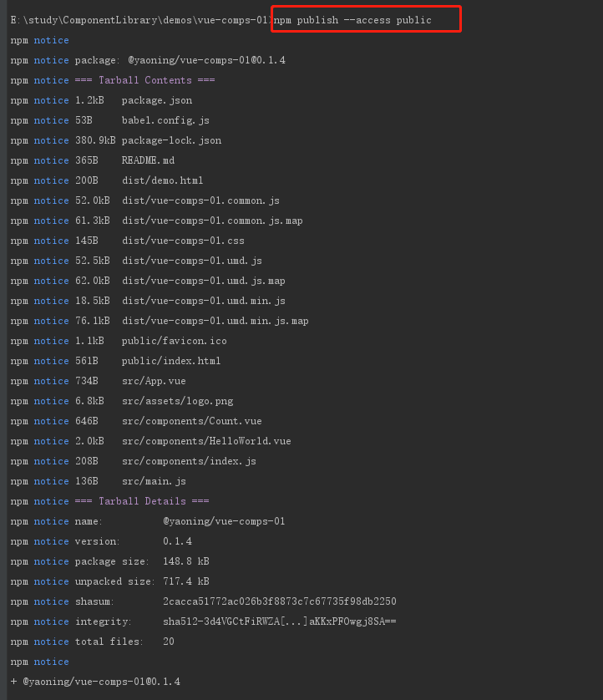Select the 'package-lock.json' file entry
This screenshot has width=603, height=700.
click(x=171, y=140)
